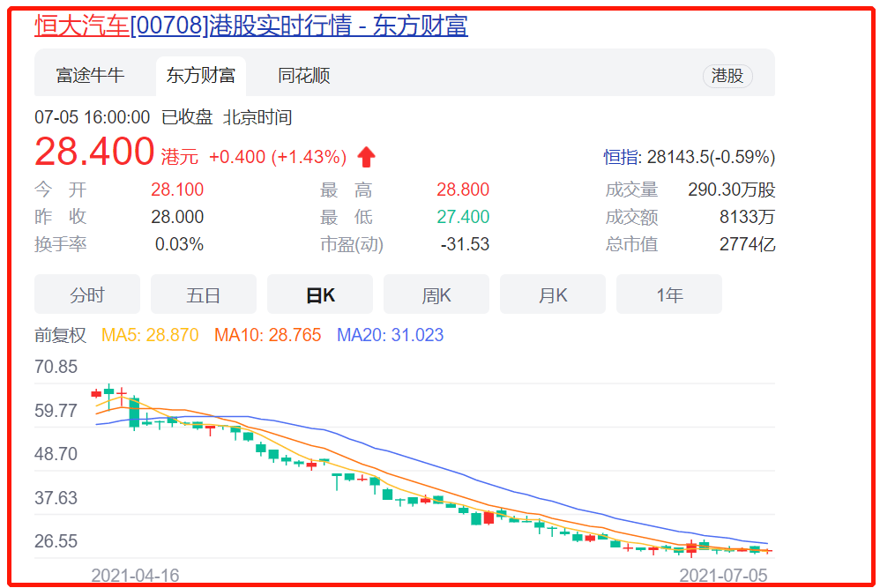Viewport: 880px width, 588px height.
Task: Switch to the 富途牛牛 tab
Action: pyautogui.click(x=90, y=75)
